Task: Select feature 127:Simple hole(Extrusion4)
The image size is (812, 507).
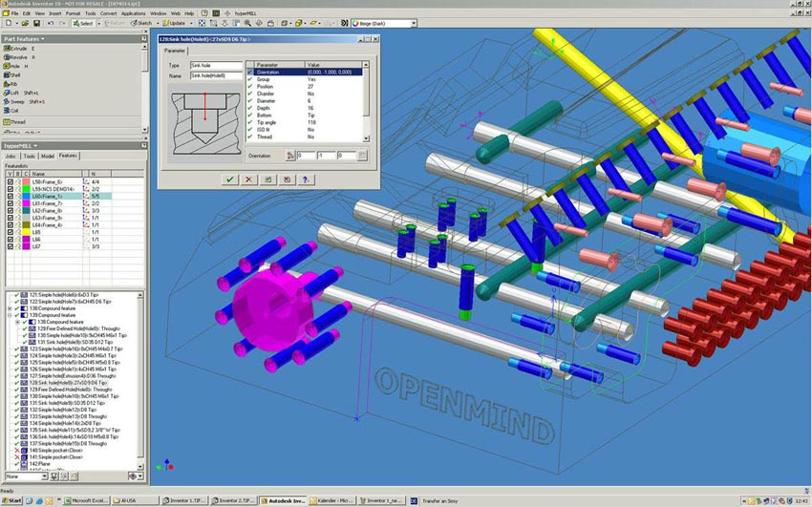Action: point(72,376)
